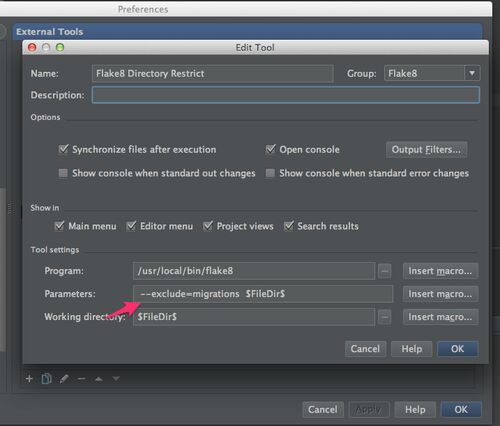
Task: Click the Program path field
Action: click(x=254, y=271)
